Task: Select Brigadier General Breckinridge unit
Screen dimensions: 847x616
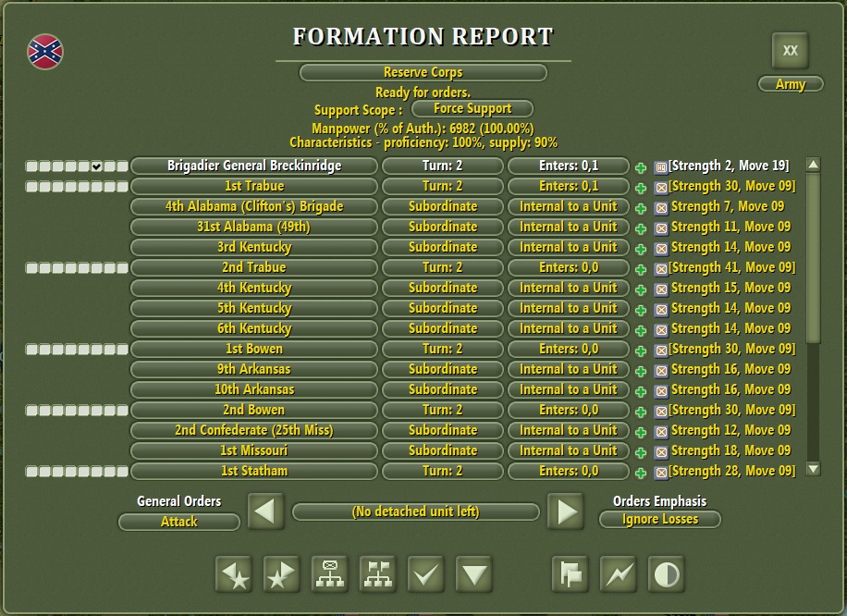Action: (x=254, y=166)
